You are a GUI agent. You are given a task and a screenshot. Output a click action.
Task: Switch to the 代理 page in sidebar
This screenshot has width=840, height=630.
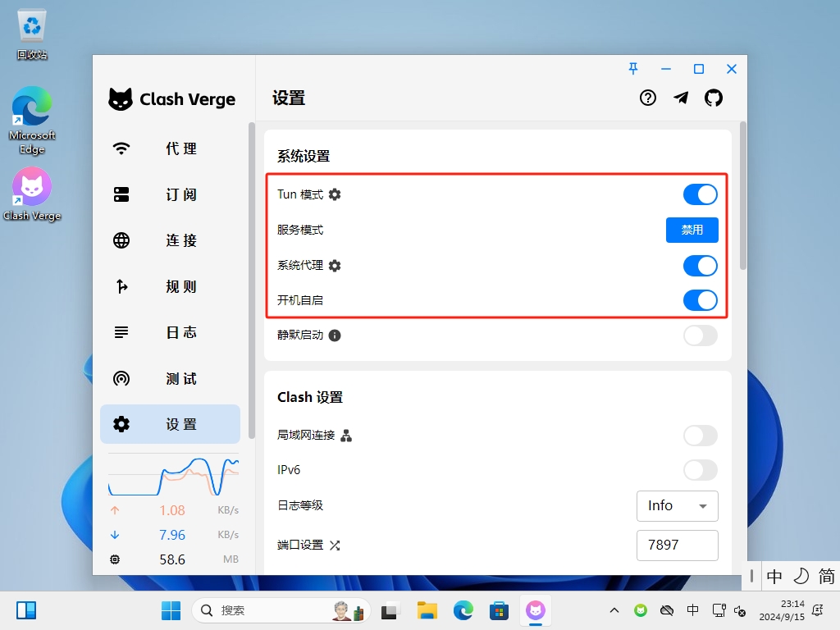170,148
